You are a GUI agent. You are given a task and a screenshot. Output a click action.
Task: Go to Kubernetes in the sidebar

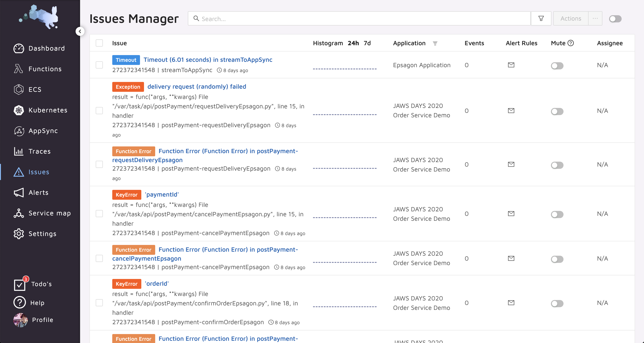point(48,110)
